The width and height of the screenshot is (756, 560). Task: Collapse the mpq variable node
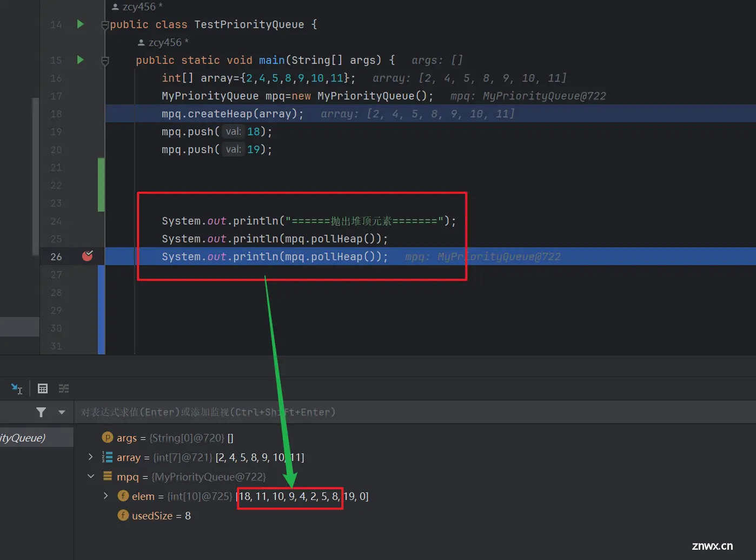coord(90,477)
